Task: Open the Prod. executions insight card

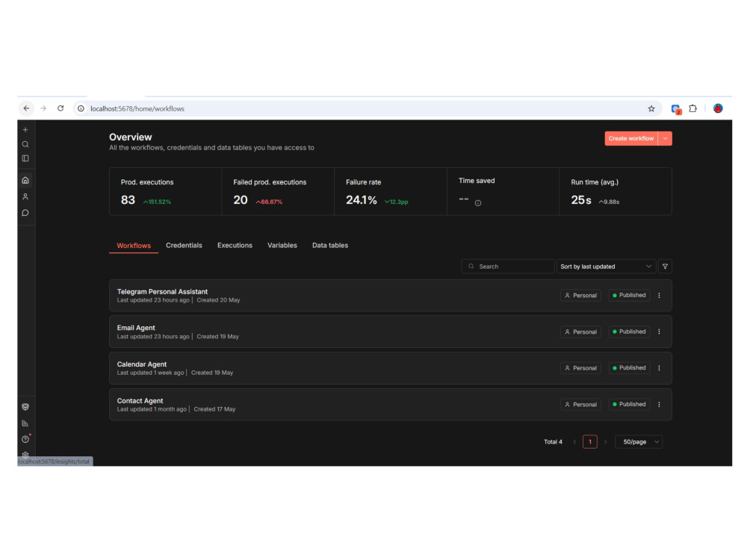Action: pyautogui.click(x=166, y=191)
